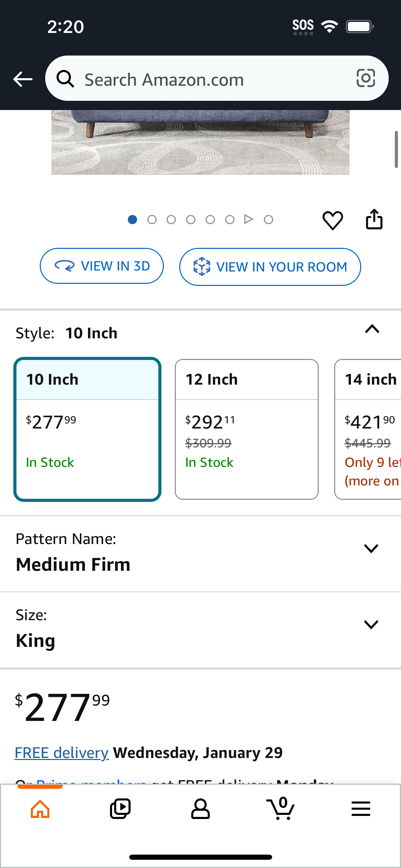Open the hamburger menu in bottom bar
Image resolution: width=401 pixels, height=868 pixels.
point(361,809)
